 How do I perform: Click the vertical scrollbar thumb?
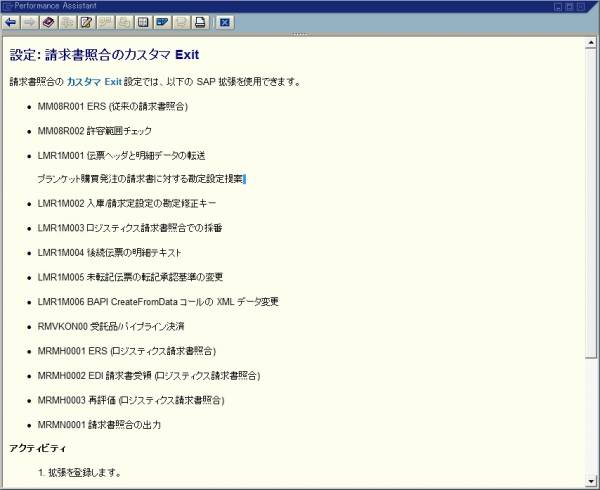click(592, 200)
